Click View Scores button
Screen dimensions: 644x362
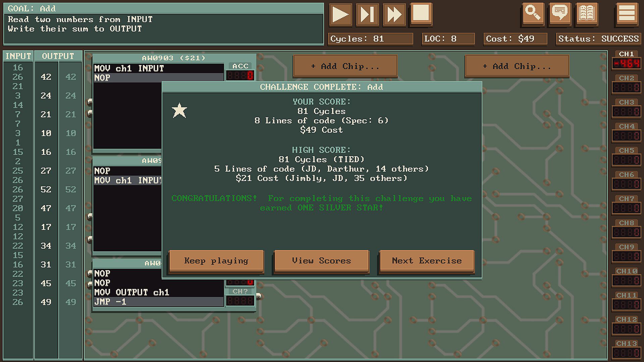[x=321, y=261]
